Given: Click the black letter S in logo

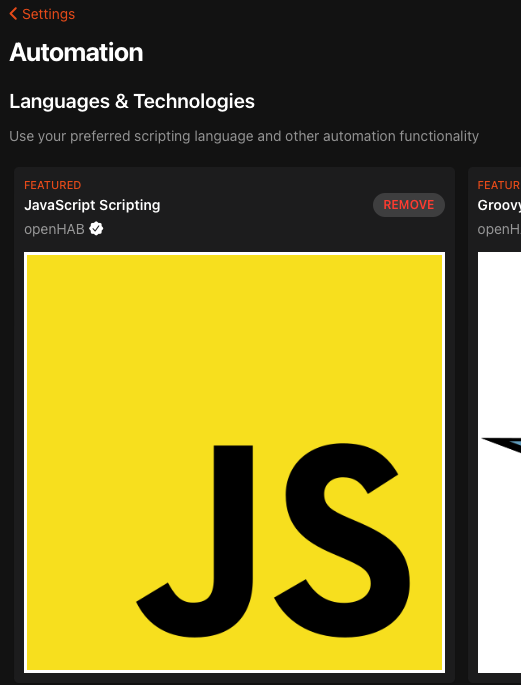Looking at the screenshot, I should pos(342,540).
